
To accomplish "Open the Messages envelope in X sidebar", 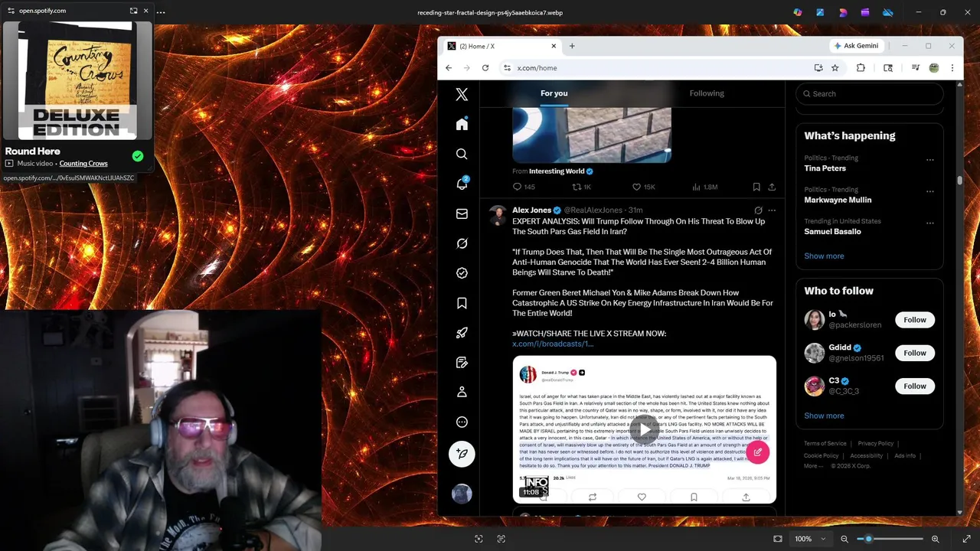I will (x=462, y=214).
